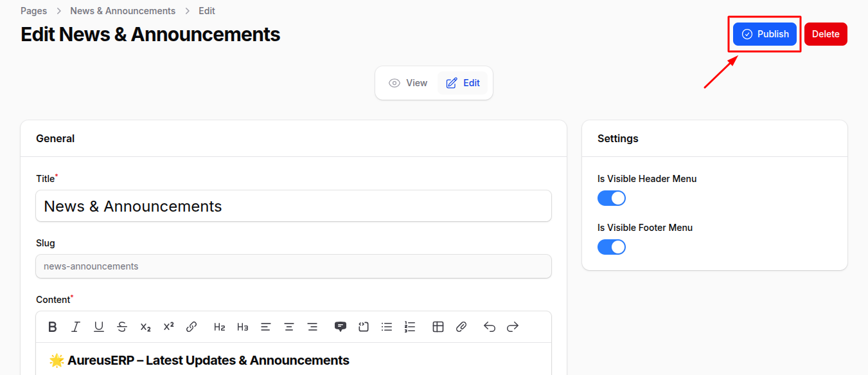Image resolution: width=868 pixels, height=375 pixels.
Task: Insert a bullet list
Action: point(387,327)
